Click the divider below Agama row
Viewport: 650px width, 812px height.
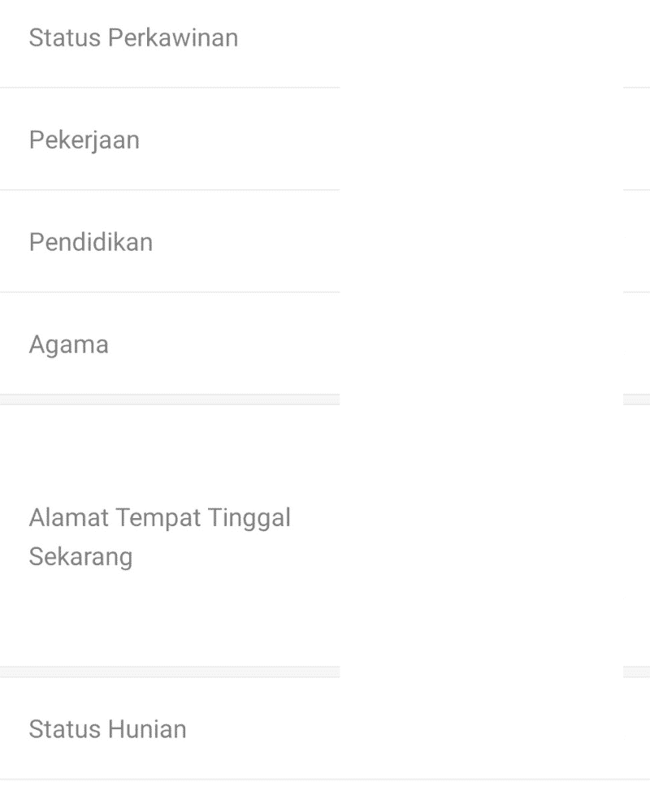(171, 399)
